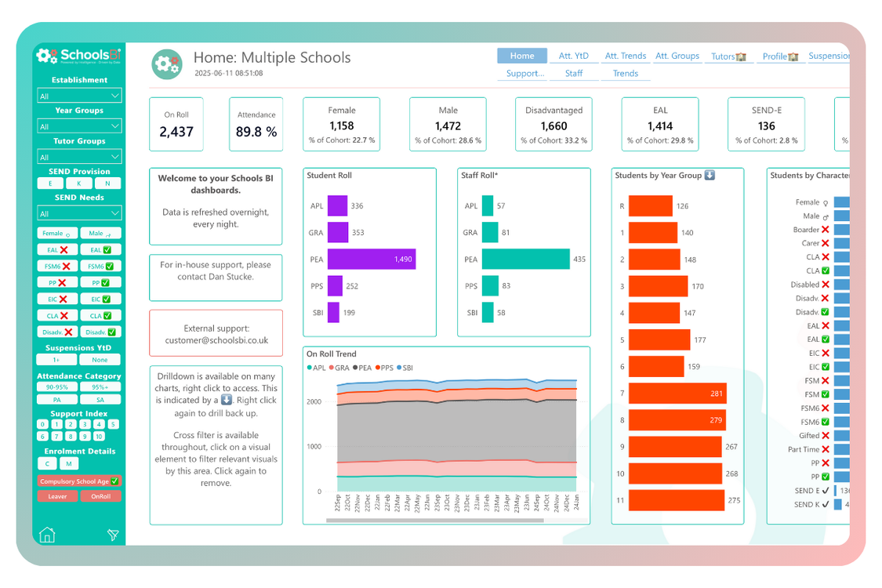Open the Establishment dropdown

click(x=78, y=95)
